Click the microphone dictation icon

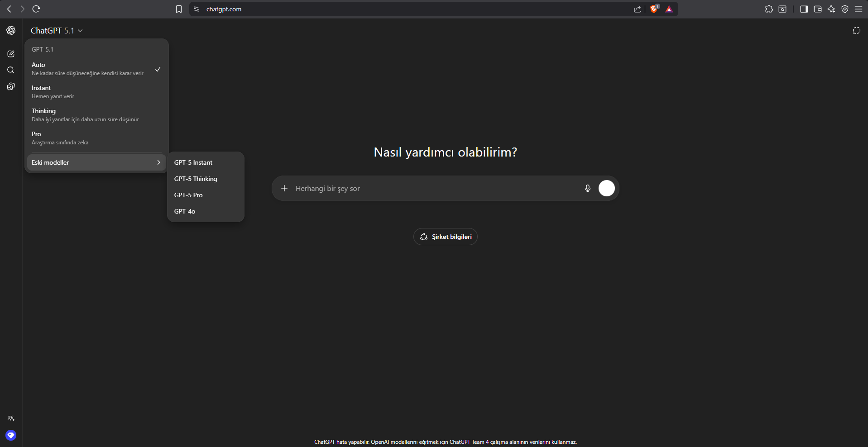point(587,188)
